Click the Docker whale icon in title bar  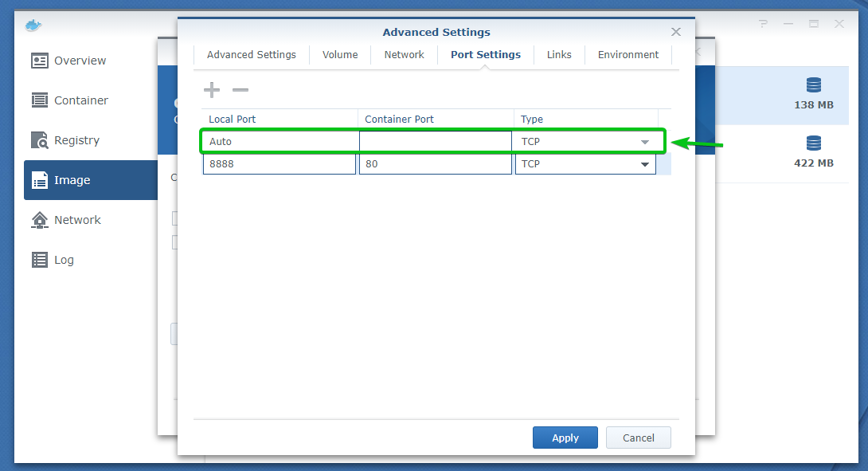[x=33, y=25]
